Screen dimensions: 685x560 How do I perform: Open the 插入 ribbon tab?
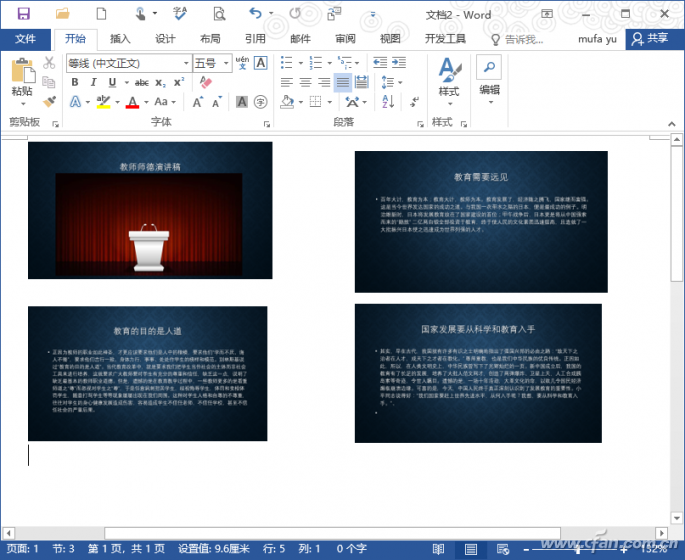120,39
